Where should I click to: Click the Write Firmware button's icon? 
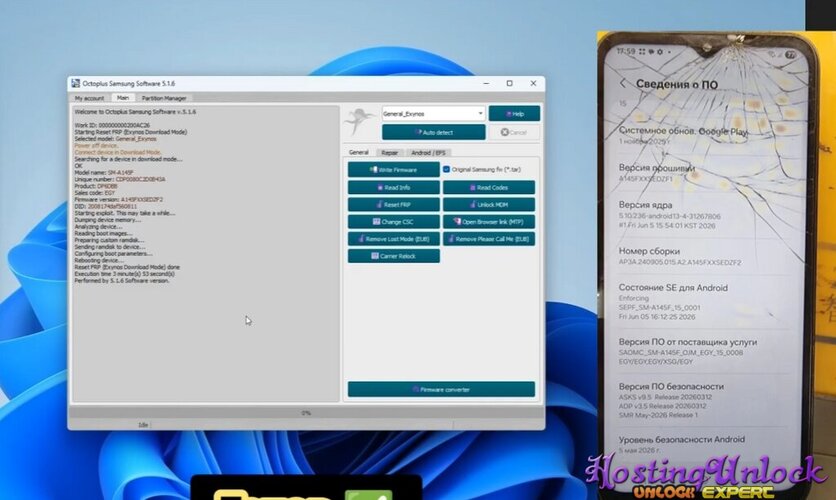coord(373,170)
